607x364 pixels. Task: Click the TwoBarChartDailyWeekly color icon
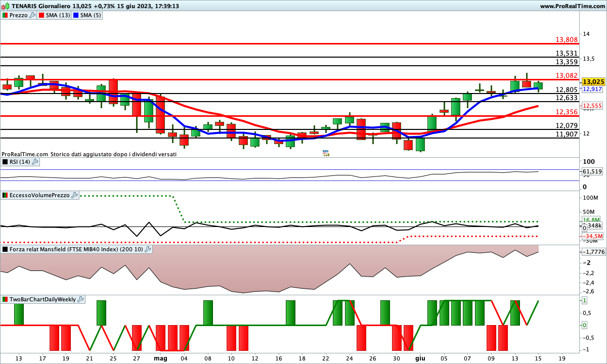coord(5,299)
